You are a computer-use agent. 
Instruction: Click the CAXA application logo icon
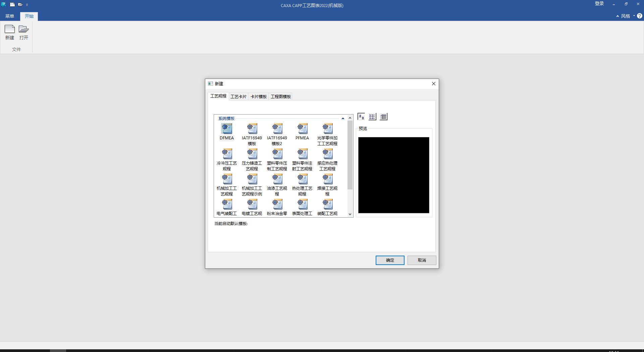point(4,4)
